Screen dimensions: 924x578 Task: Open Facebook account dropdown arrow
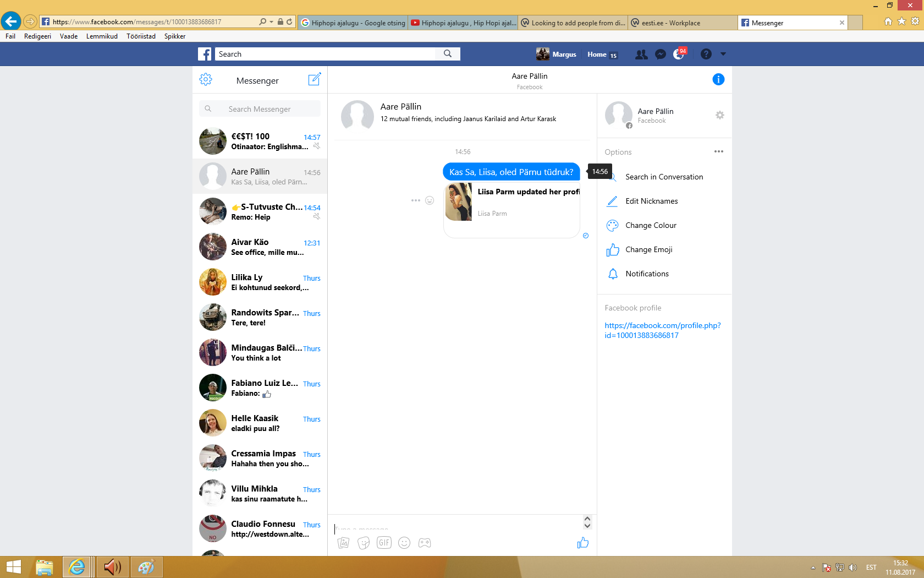tap(723, 54)
